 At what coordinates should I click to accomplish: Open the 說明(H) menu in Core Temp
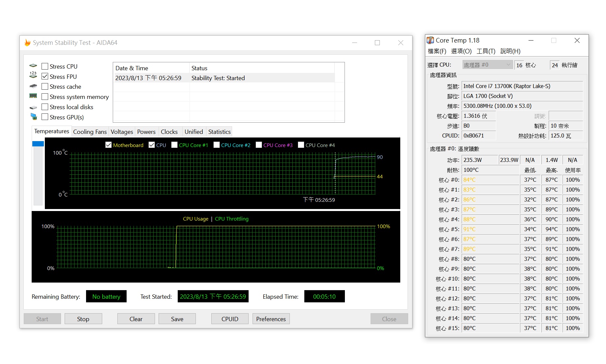pos(510,51)
